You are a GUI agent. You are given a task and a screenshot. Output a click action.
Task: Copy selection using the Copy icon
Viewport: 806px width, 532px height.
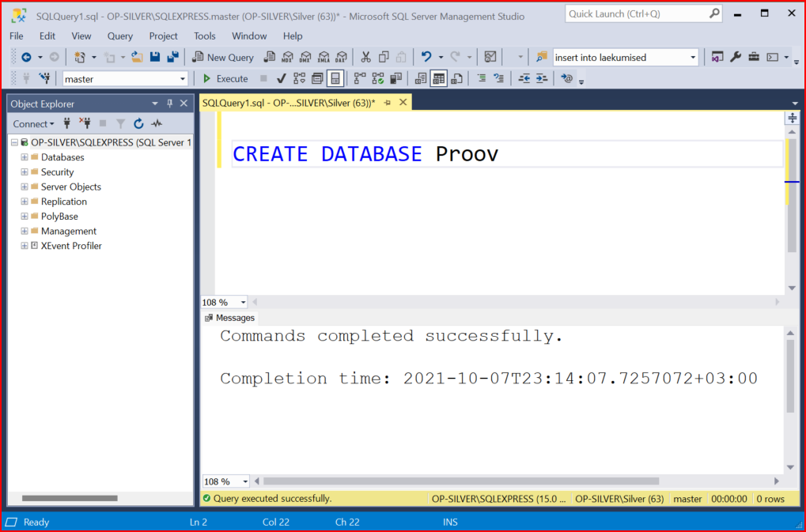pyautogui.click(x=384, y=57)
